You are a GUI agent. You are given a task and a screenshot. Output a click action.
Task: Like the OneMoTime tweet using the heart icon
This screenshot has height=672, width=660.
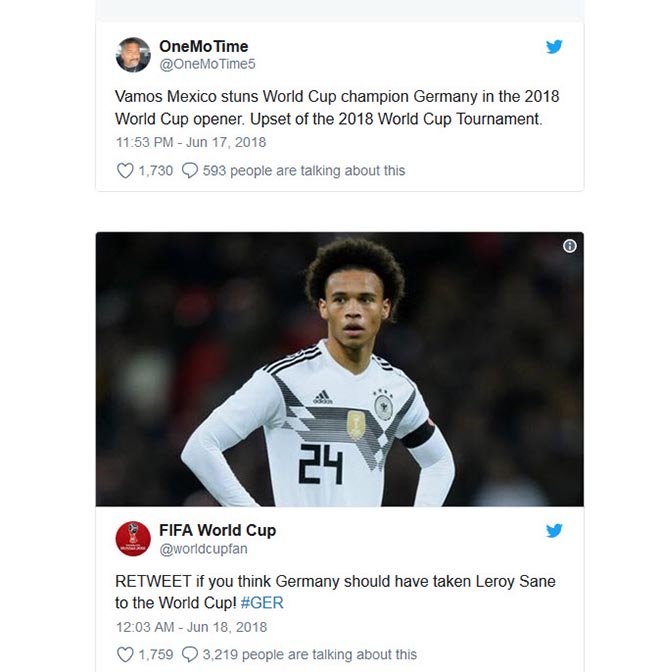pyautogui.click(x=125, y=171)
